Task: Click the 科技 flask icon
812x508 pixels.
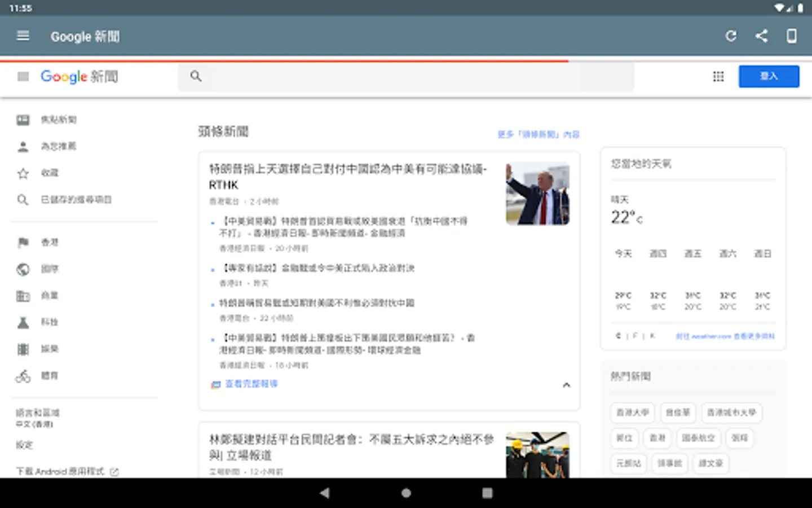Action: coord(23,322)
